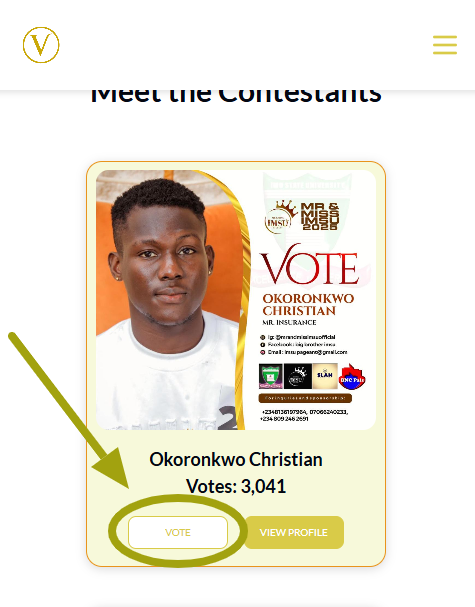Viewport: 475px width, 607px height.
Task: Click the large red VOTE poster text
Action: tap(309, 266)
